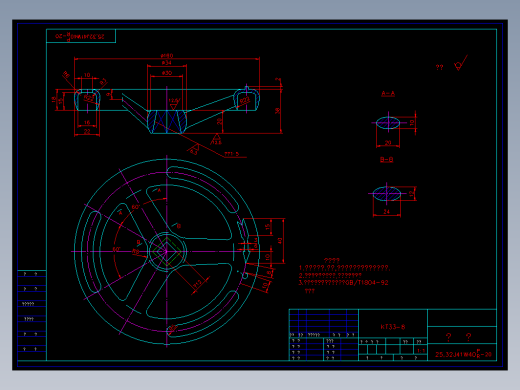Viewport: 520px width, 390px height.
Task: Click the surface roughness symbol at top right
Action: click(460, 63)
